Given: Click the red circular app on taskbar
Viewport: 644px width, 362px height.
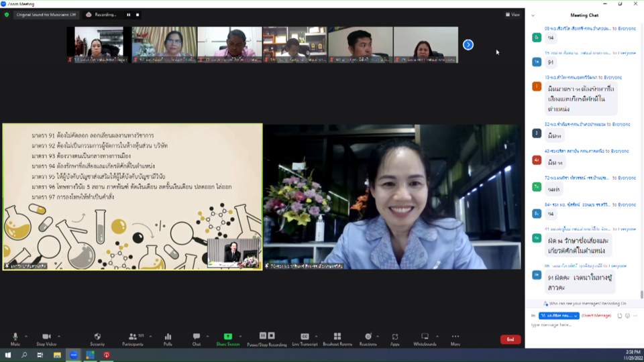Looking at the screenshot, I should [107, 355].
